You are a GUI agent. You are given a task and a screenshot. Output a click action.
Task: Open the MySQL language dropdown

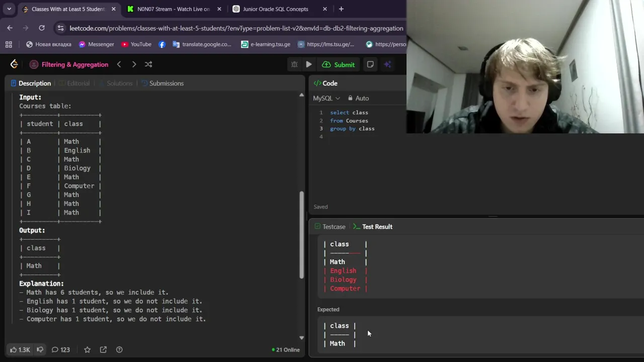coord(327,99)
